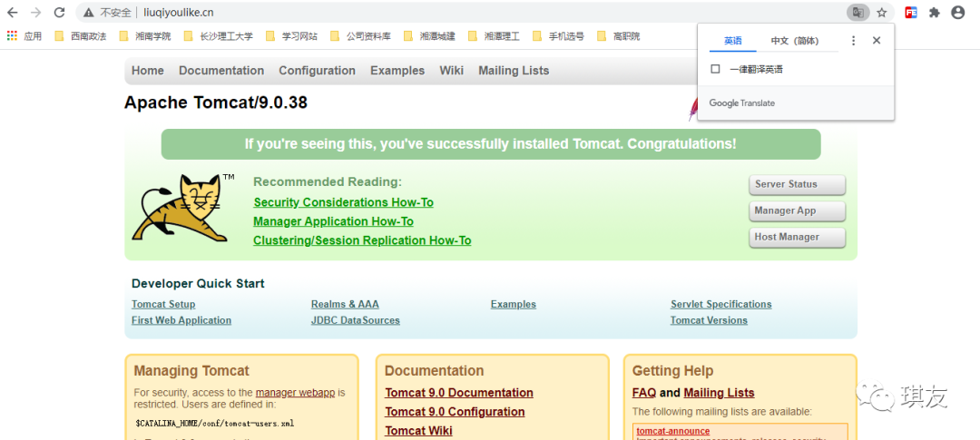Select the 中文（简体） tab in translate popup
Screen dimensions: 980x440
pos(794,41)
